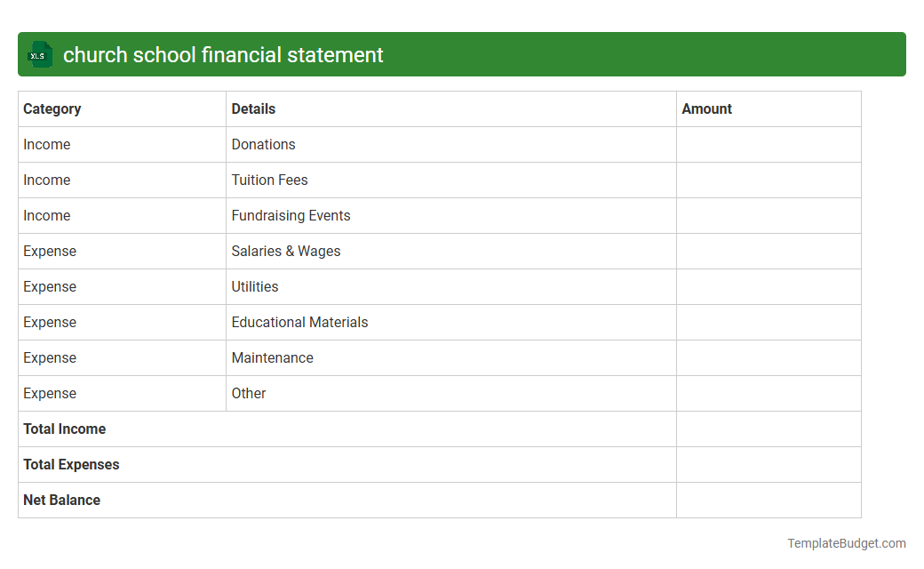Click the Total Income label
924x569 pixels.
[64, 429]
